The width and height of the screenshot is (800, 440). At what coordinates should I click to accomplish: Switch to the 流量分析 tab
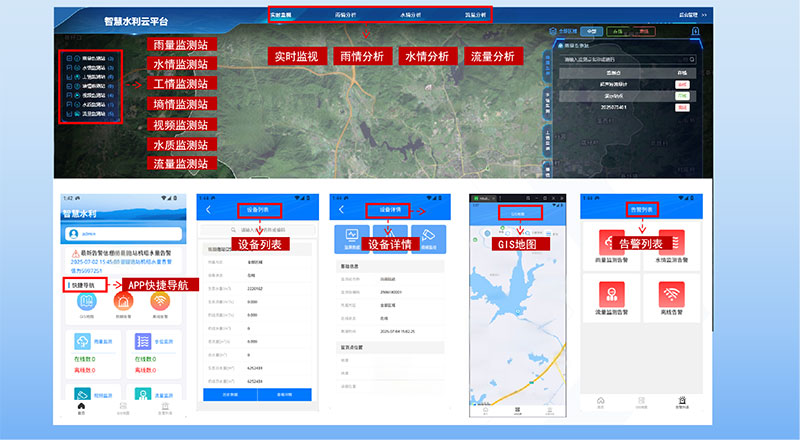coord(476,16)
